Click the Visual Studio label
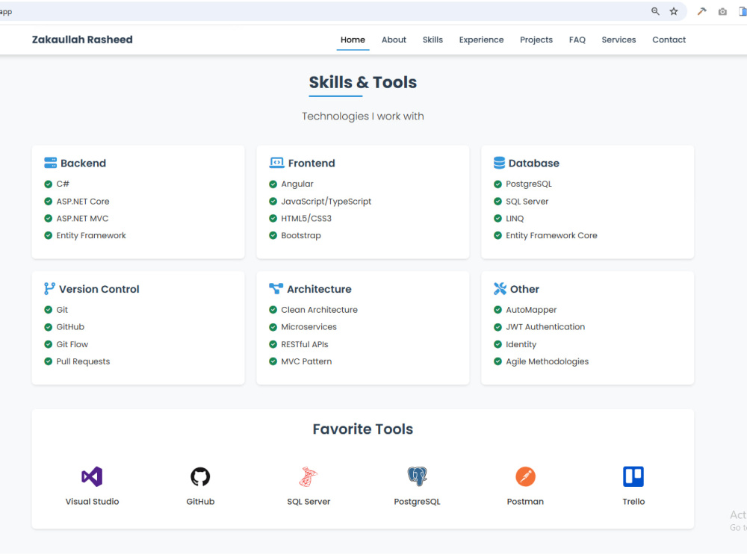 (x=92, y=502)
